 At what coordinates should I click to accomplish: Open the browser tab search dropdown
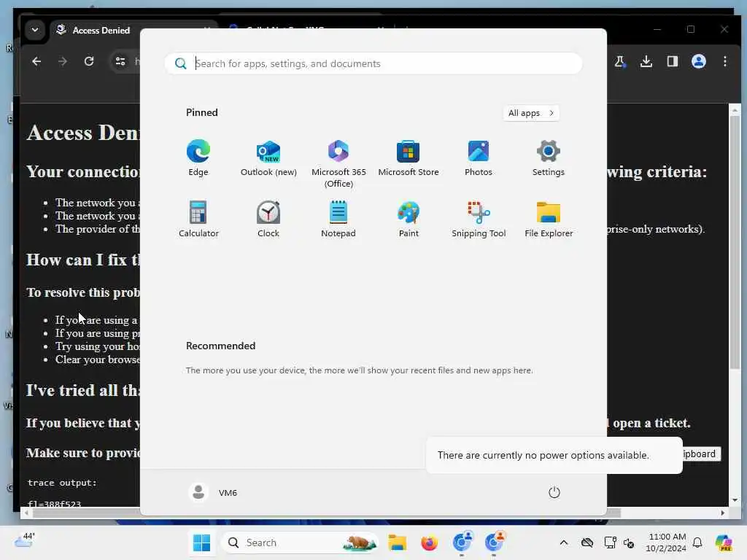tap(35, 30)
